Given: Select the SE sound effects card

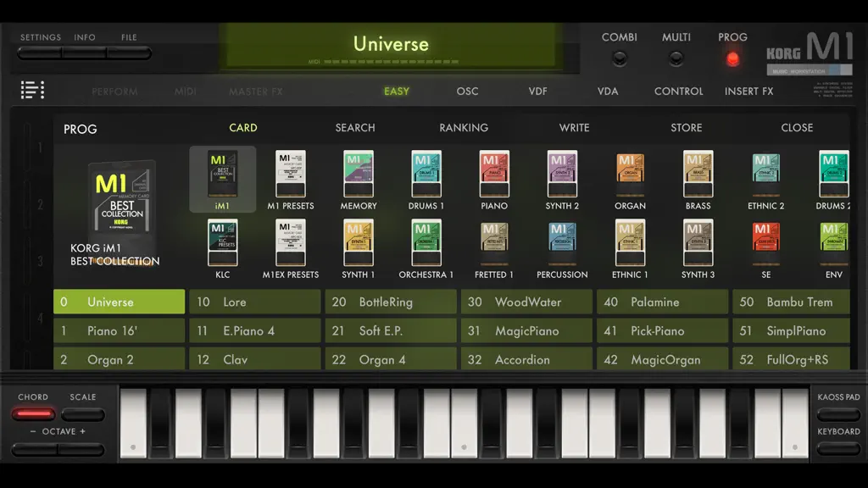Looking at the screenshot, I should (x=765, y=243).
